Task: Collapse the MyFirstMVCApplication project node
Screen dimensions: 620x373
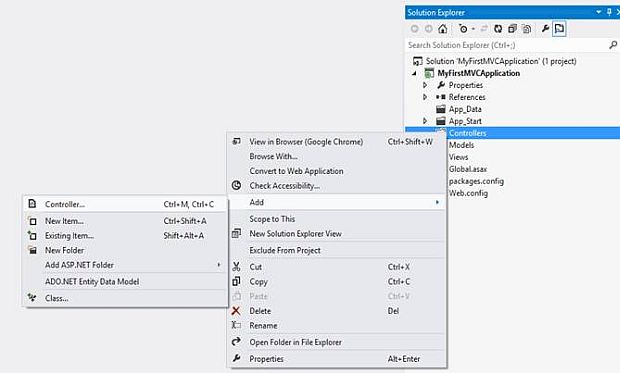Action: tap(414, 73)
